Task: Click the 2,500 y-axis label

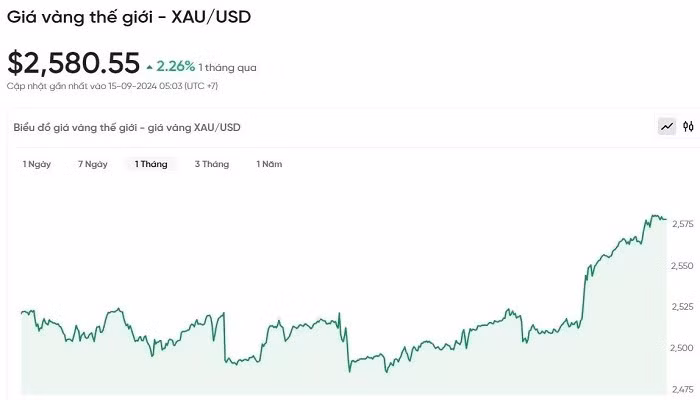Action: [x=683, y=348]
